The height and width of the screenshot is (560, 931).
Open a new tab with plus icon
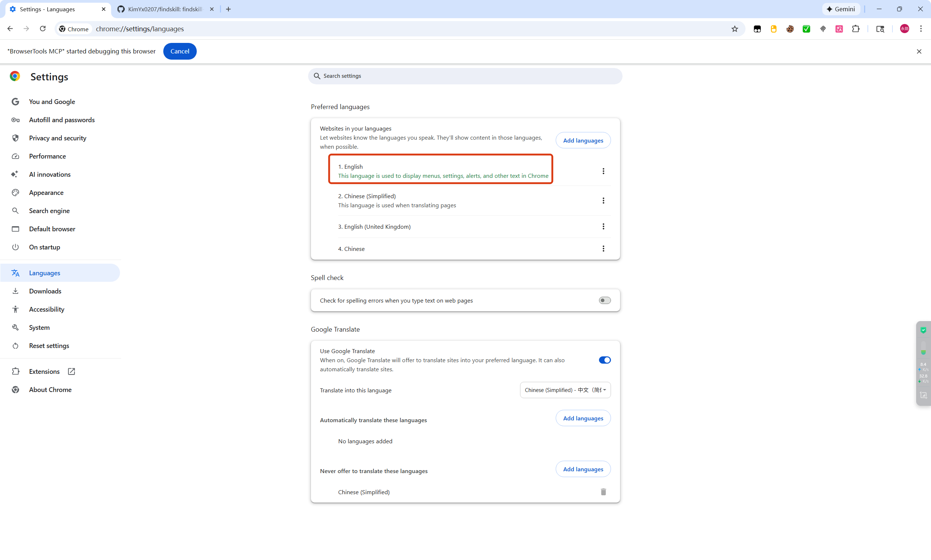(228, 9)
